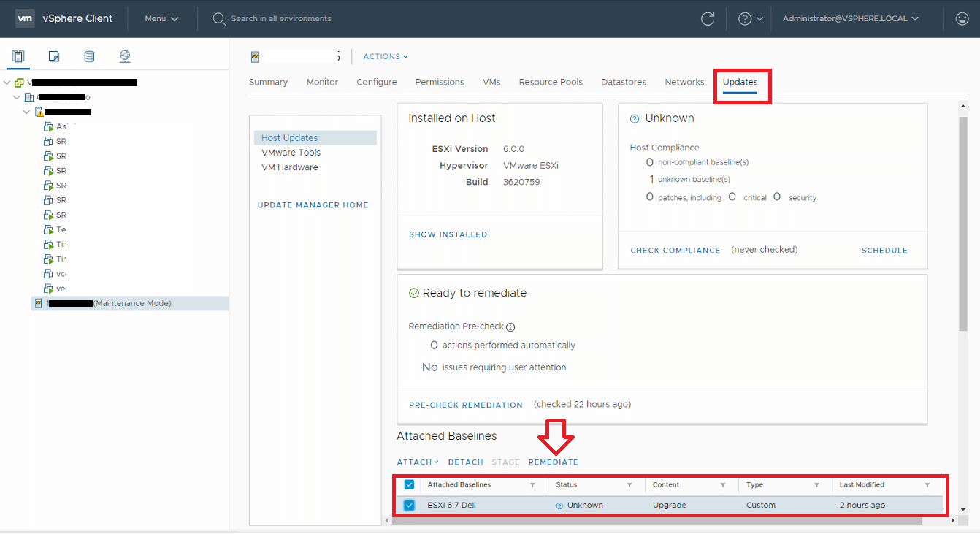980x534 pixels.
Task: Refresh the vSphere Client view
Action: pos(708,19)
